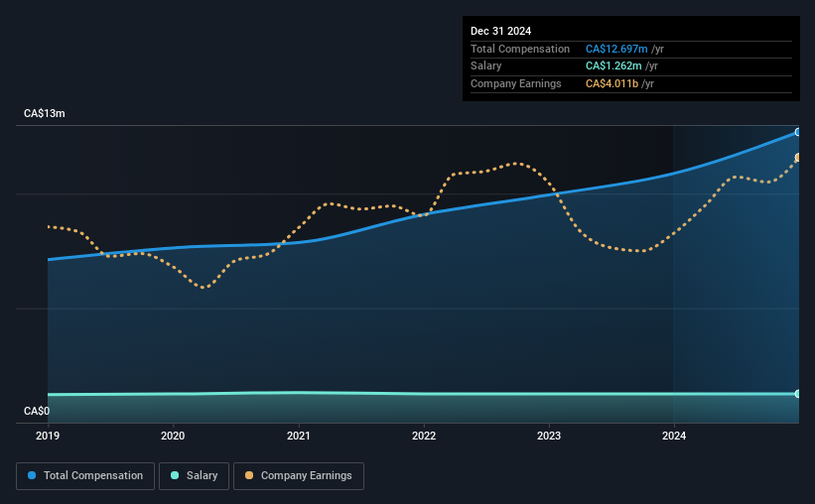Click the Salary label in tooltip

click(x=486, y=66)
